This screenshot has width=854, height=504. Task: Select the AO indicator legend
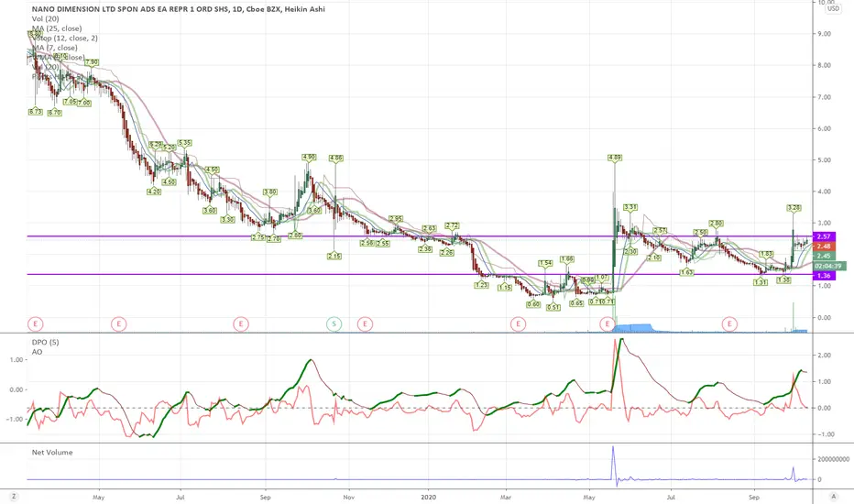coord(37,352)
